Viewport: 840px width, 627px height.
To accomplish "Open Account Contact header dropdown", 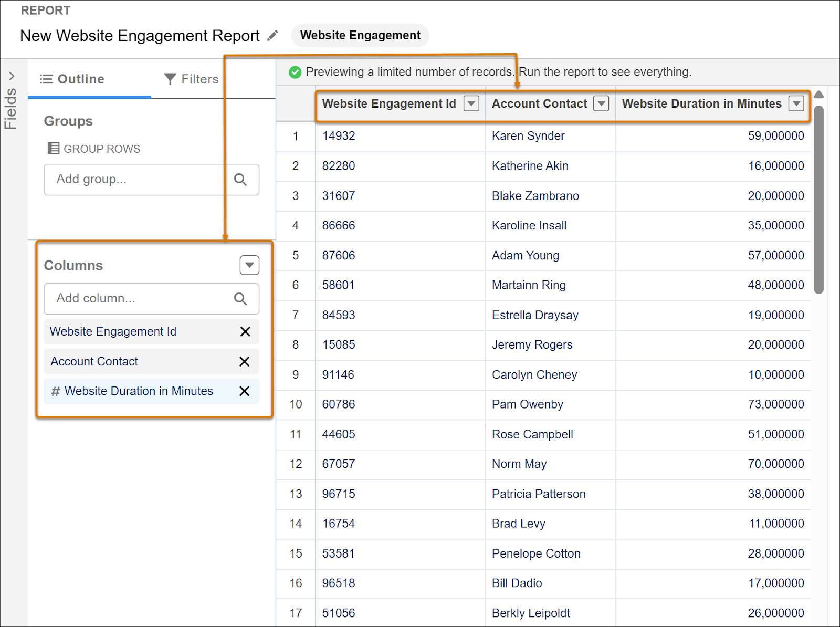I will tap(601, 103).
